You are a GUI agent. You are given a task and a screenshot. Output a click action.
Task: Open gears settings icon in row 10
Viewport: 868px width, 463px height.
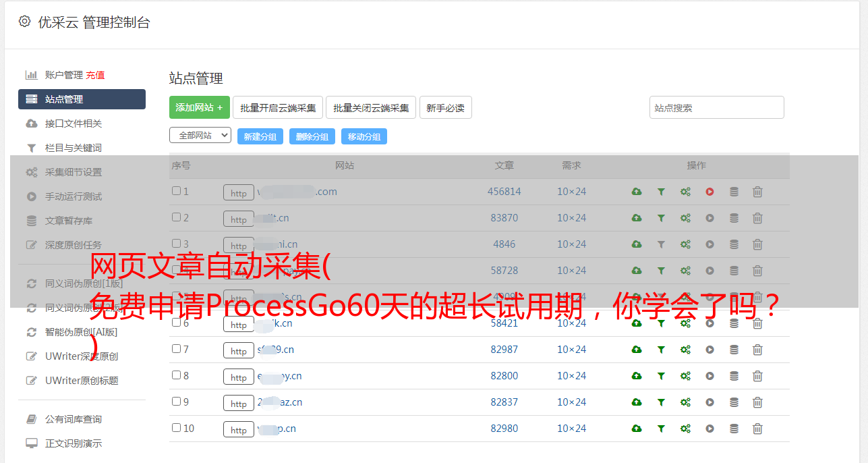(x=685, y=429)
